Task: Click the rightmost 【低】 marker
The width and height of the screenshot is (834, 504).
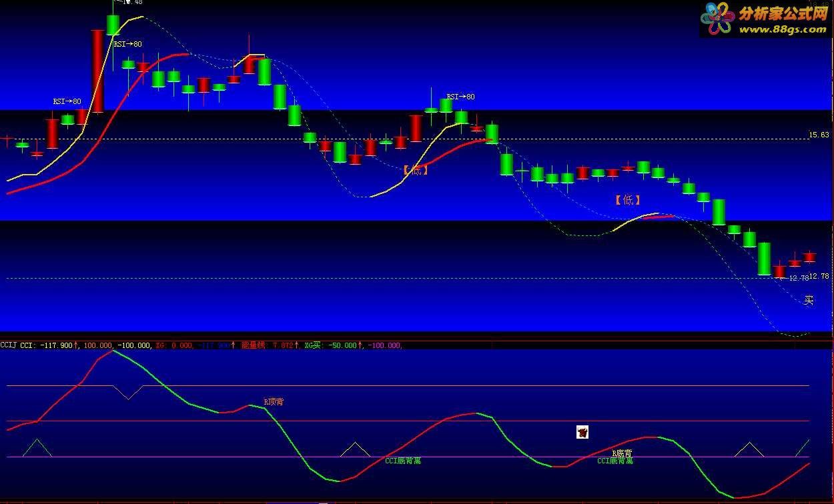Action: 628,199
